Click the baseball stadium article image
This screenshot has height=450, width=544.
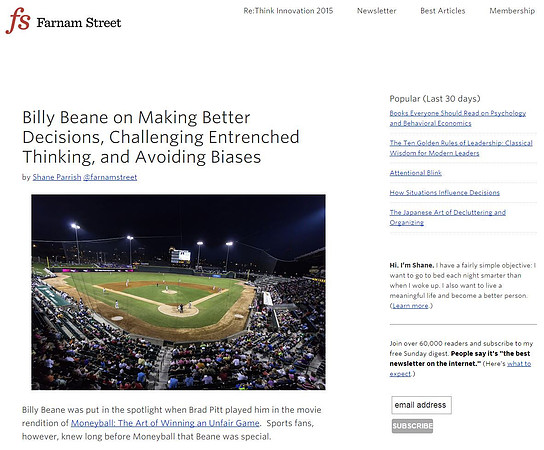tap(178, 292)
